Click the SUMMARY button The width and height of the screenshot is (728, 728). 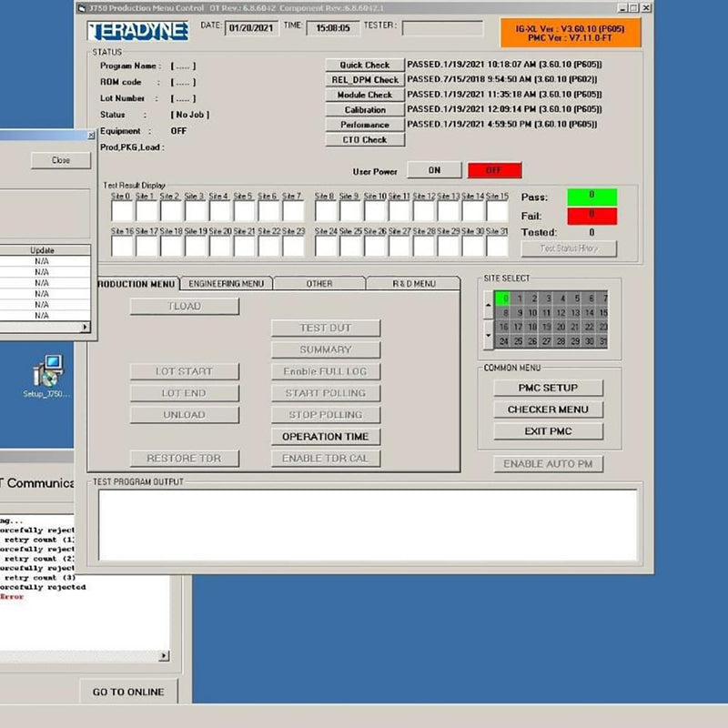[x=326, y=349]
